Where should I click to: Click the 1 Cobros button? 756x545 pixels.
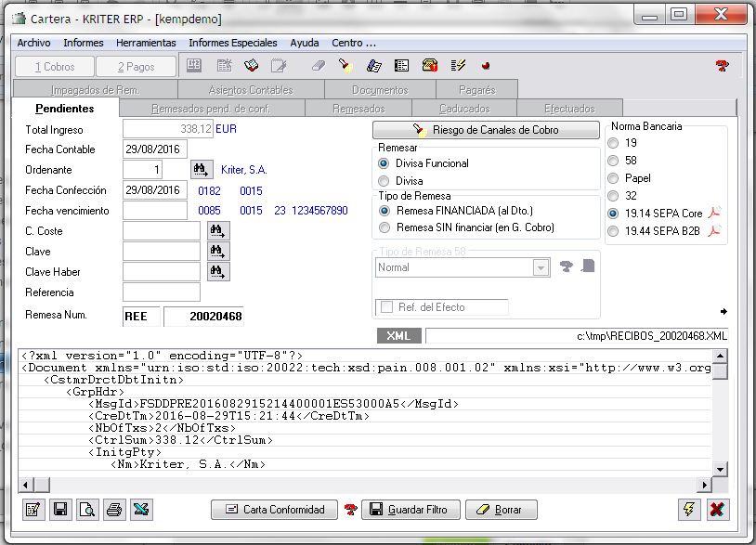(55, 67)
